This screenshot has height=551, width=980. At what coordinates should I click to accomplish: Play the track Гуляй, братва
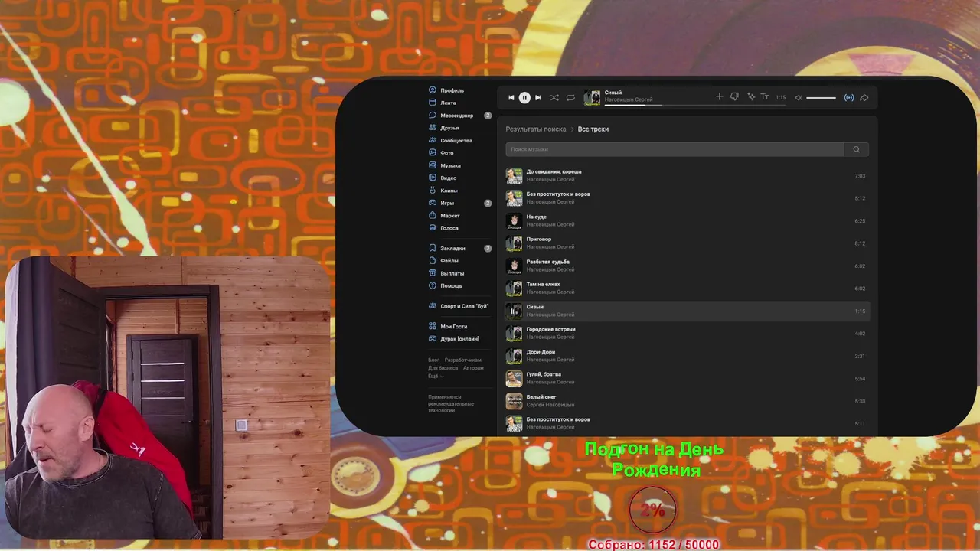tap(544, 374)
